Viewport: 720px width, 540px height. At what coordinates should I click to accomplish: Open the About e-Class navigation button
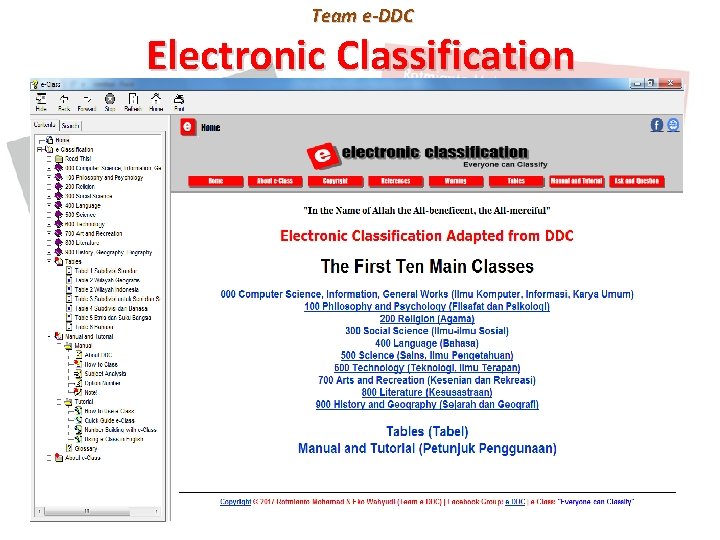[x=275, y=181]
